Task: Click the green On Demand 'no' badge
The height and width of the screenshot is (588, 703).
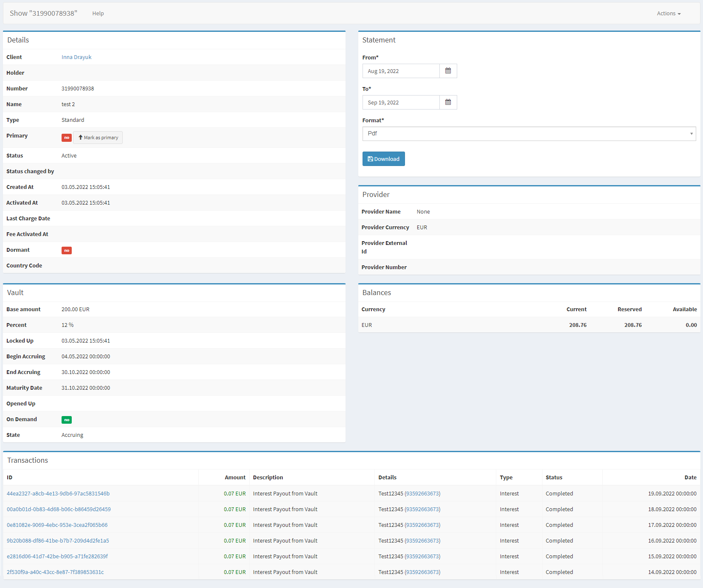Action: 67,420
